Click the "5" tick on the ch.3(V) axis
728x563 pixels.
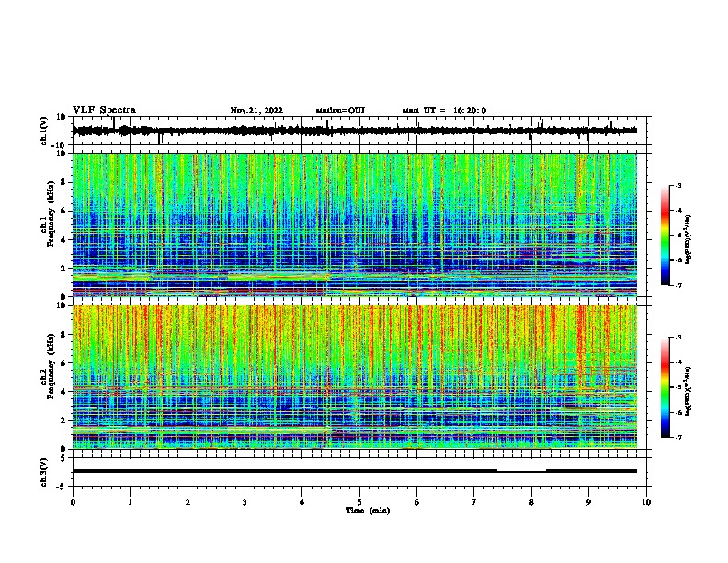coord(64,458)
